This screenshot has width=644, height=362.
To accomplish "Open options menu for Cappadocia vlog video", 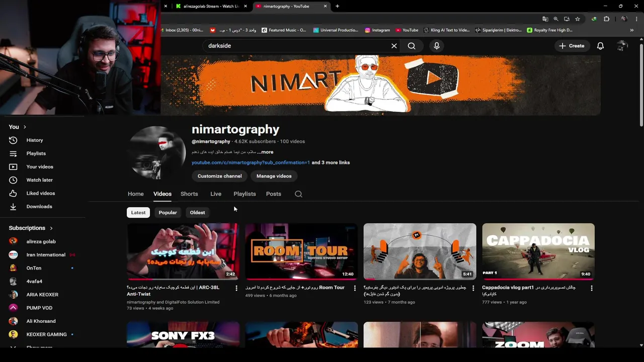I will (592, 288).
